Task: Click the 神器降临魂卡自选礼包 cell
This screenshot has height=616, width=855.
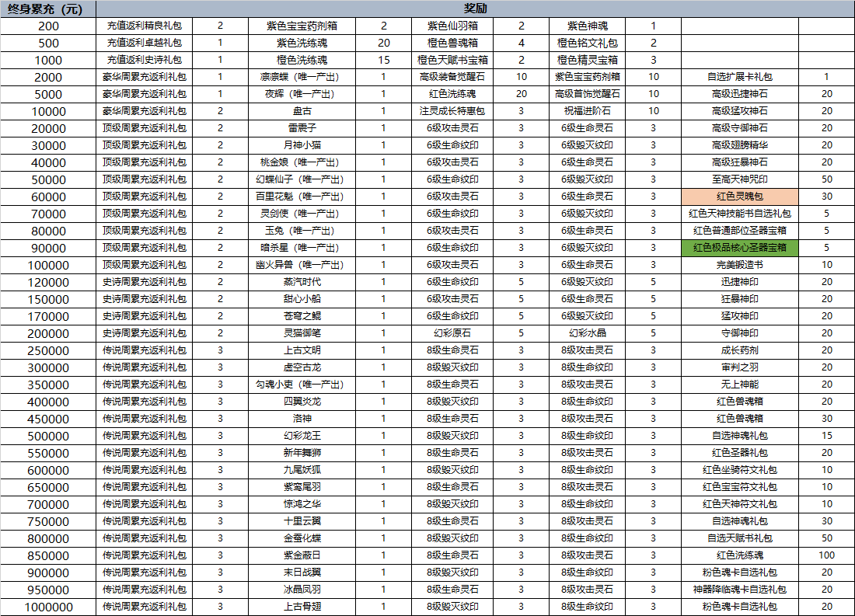Action: click(x=739, y=590)
